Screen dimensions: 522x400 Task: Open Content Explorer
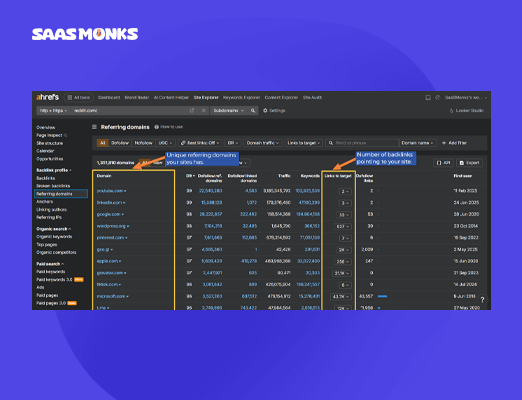[281, 97]
